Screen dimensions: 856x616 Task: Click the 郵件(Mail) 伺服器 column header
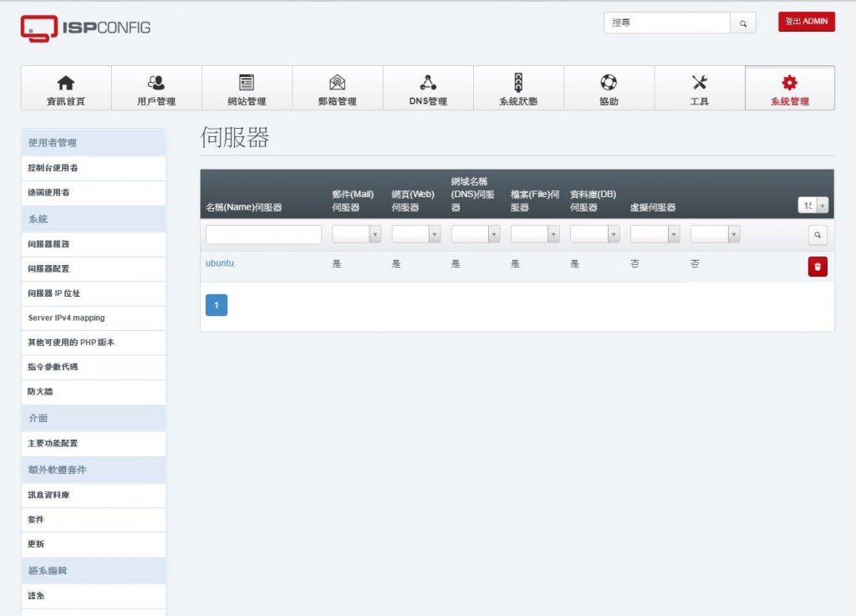353,201
